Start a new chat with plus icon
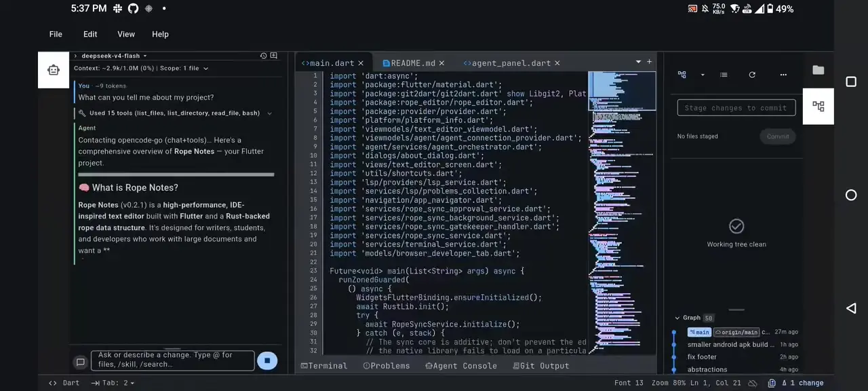868x391 pixels. 274,56
